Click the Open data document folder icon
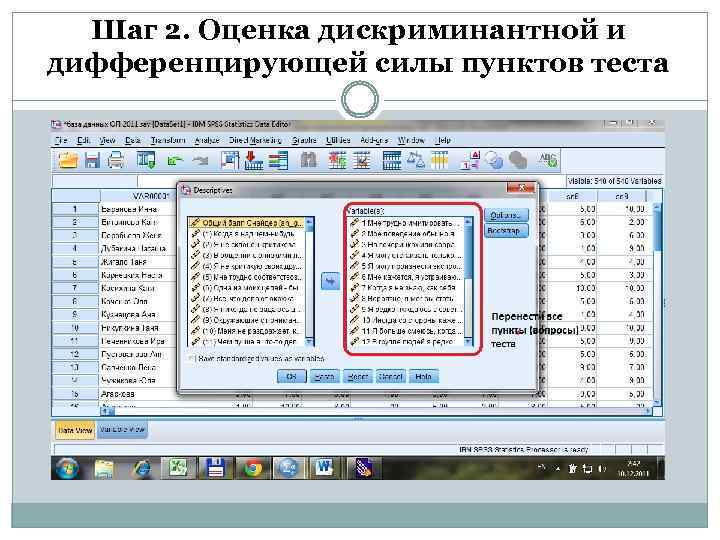The height and width of the screenshot is (540, 720). [68, 161]
